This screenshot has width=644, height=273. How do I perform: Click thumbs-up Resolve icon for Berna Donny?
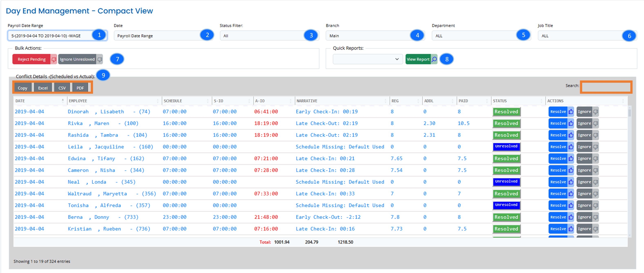point(571,217)
